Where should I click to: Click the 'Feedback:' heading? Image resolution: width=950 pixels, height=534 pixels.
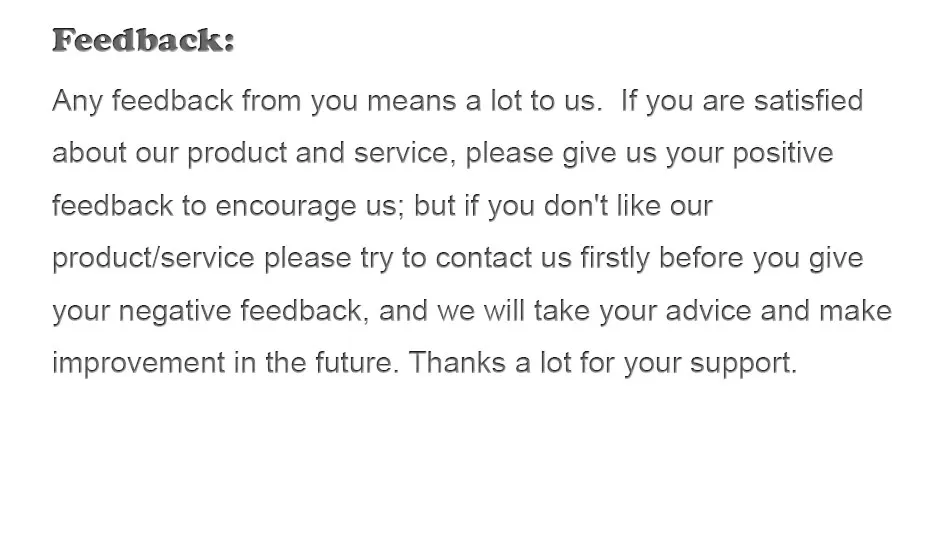pyautogui.click(x=143, y=41)
